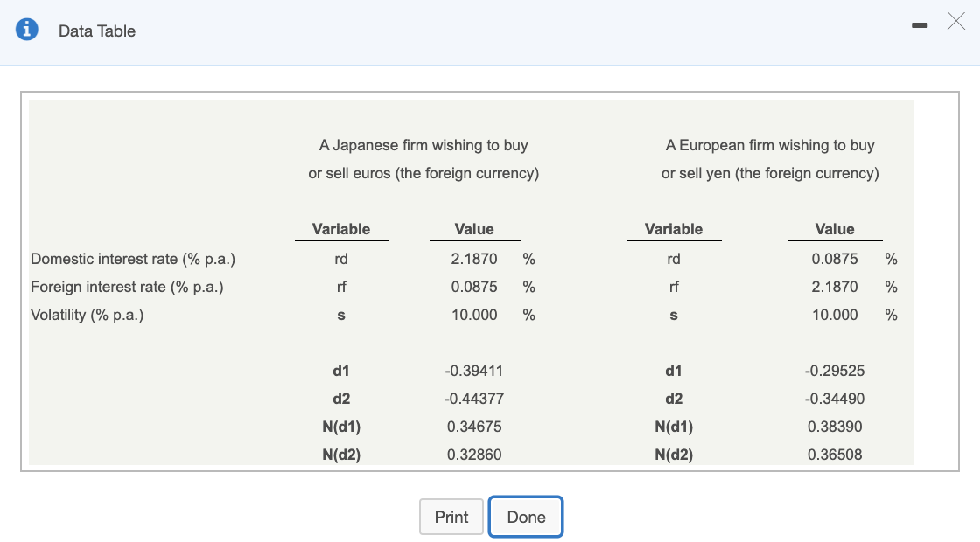Click the Variable column header for Japanese firm
The width and height of the screenshot is (980, 542).
pos(341,229)
